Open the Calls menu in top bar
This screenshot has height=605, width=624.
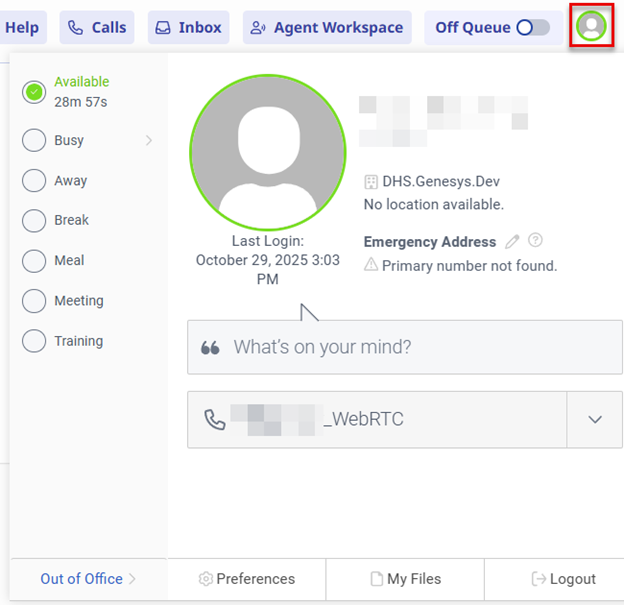97,28
